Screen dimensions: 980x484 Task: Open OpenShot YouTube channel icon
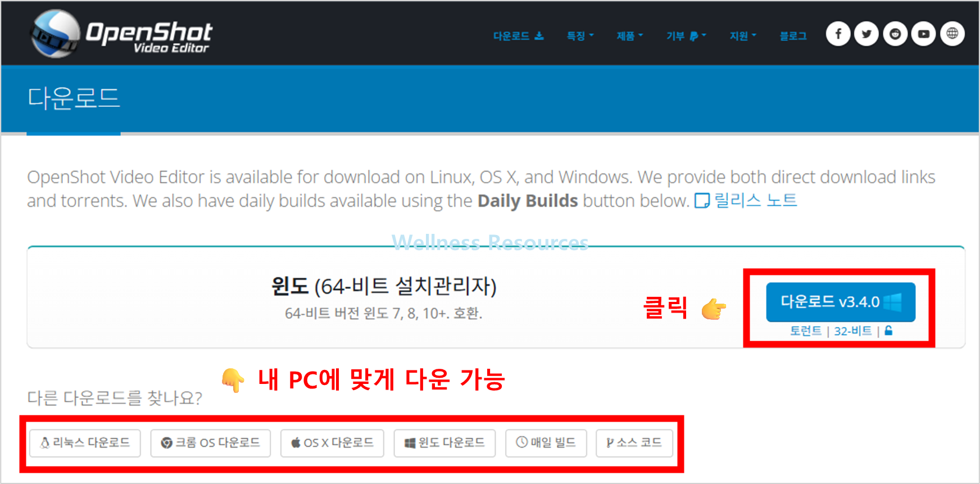point(923,34)
